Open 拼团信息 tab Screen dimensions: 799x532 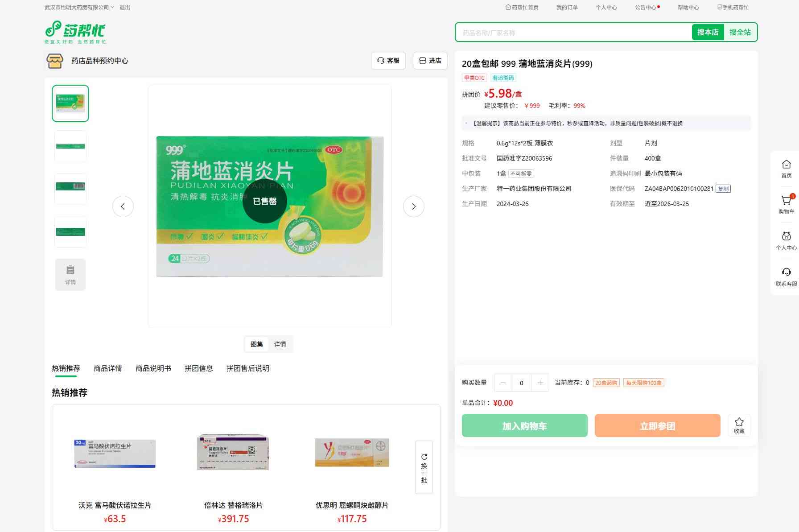(199, 368)
